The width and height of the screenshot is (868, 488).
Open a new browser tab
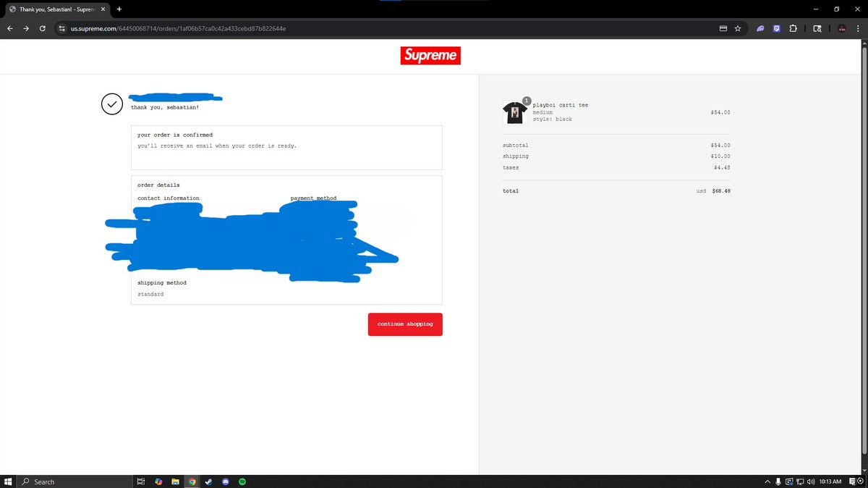click(x=119, y=9)
